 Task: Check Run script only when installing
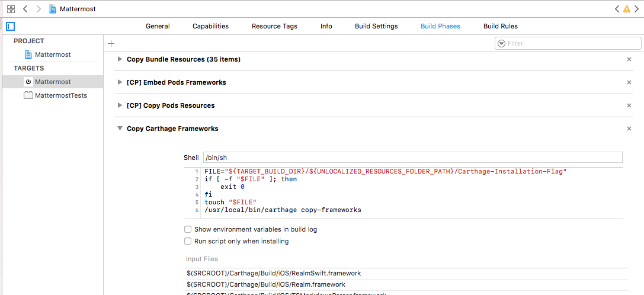tap(188, 241)
